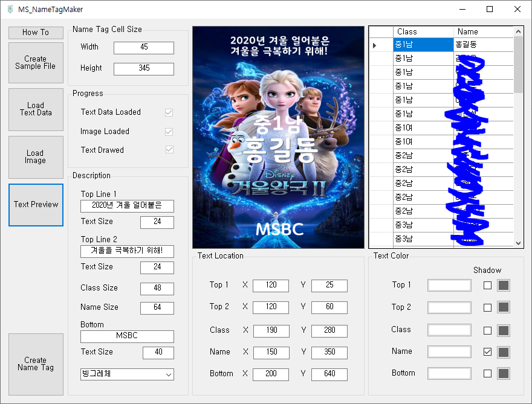Select the 홍길동 name cell
The image size is (532, 404).
(484, 45)
